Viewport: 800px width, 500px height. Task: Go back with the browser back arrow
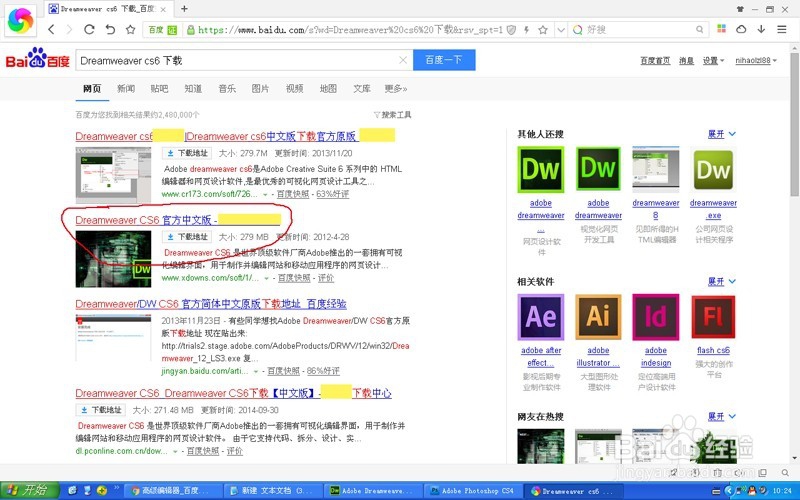(51, 30)
